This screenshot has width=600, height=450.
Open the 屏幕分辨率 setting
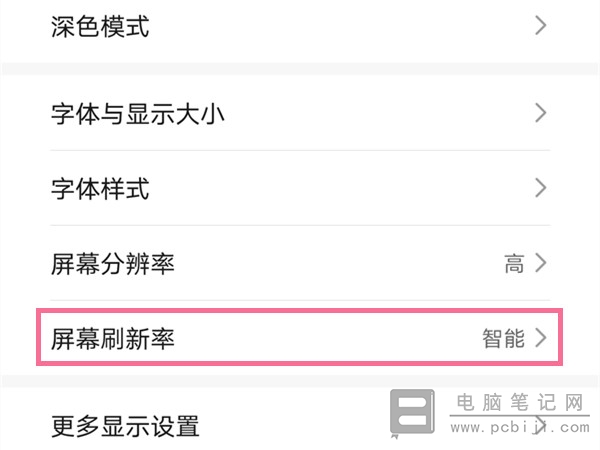point(300,263)
